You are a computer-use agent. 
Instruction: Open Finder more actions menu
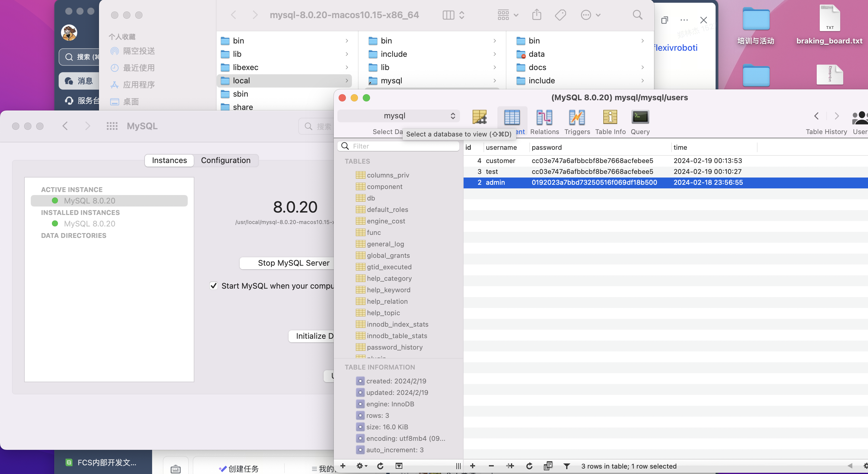(x=590, y=15)
